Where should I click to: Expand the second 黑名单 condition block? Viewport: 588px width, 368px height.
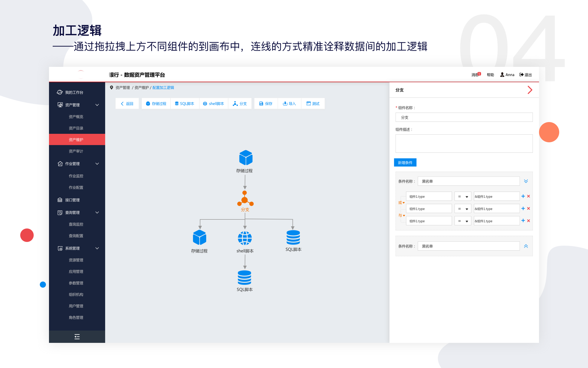526,246
